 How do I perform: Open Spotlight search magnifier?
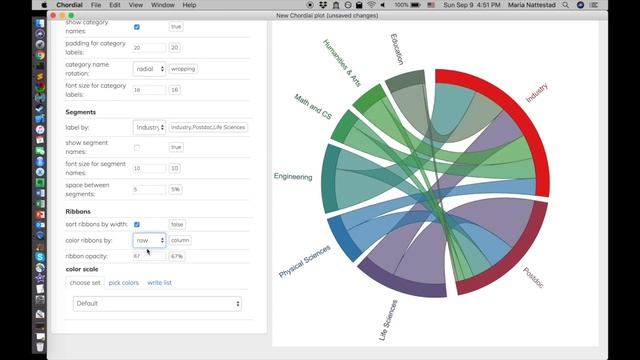coord(565,5)
